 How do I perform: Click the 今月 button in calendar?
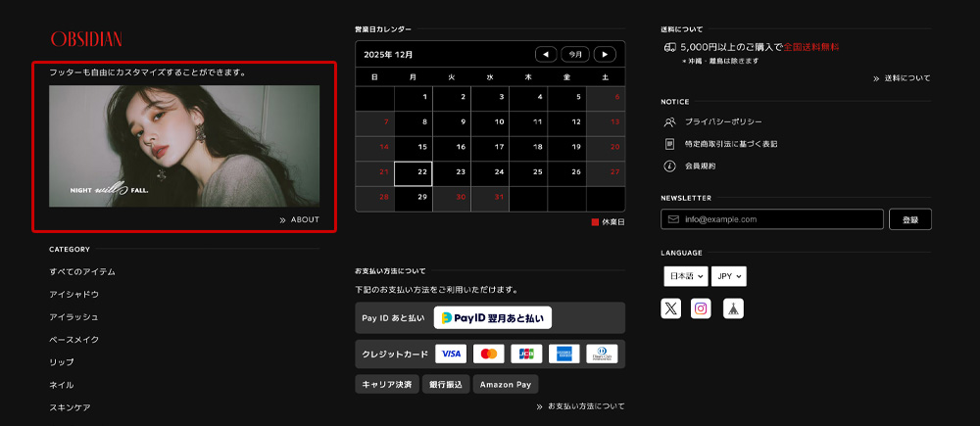coord(576,54)
